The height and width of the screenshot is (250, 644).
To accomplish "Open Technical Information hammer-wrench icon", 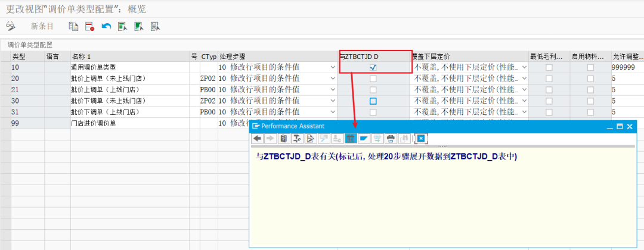I will 297,139.
